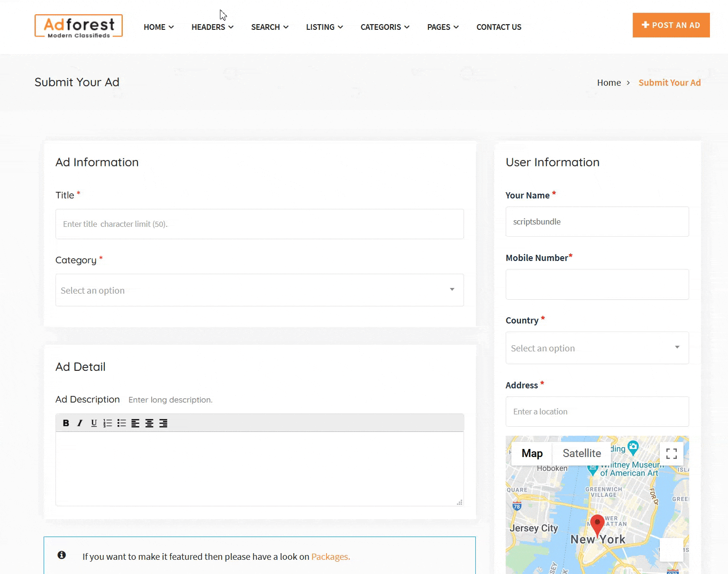
Task: Select the Map view on the location map
Action: point(531,453)
